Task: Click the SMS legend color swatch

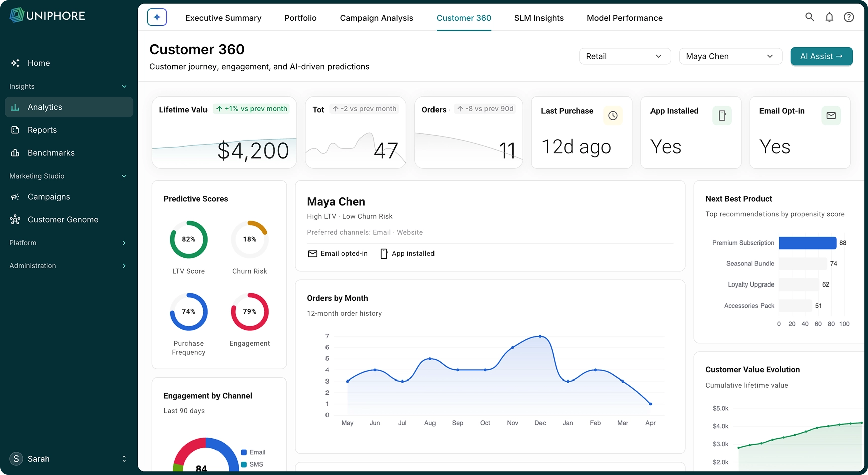Action: coord(244,464)
